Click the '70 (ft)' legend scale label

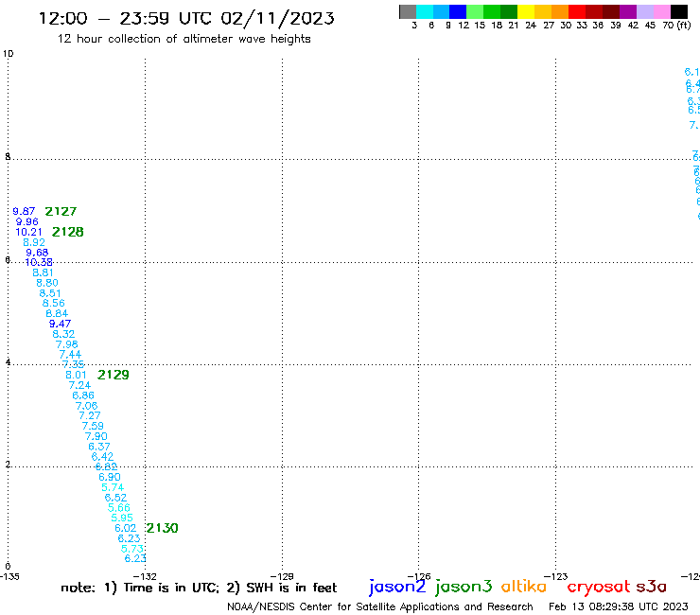(676, 25)
